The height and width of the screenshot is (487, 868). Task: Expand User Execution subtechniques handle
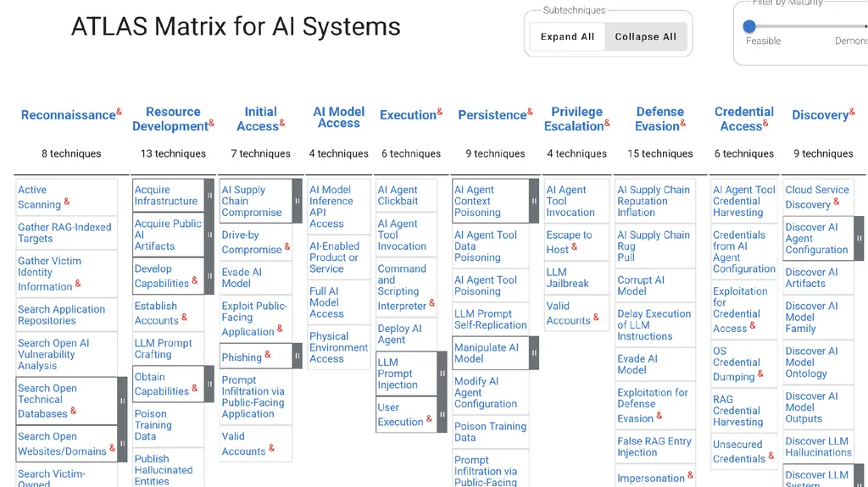tap(442, 414)
